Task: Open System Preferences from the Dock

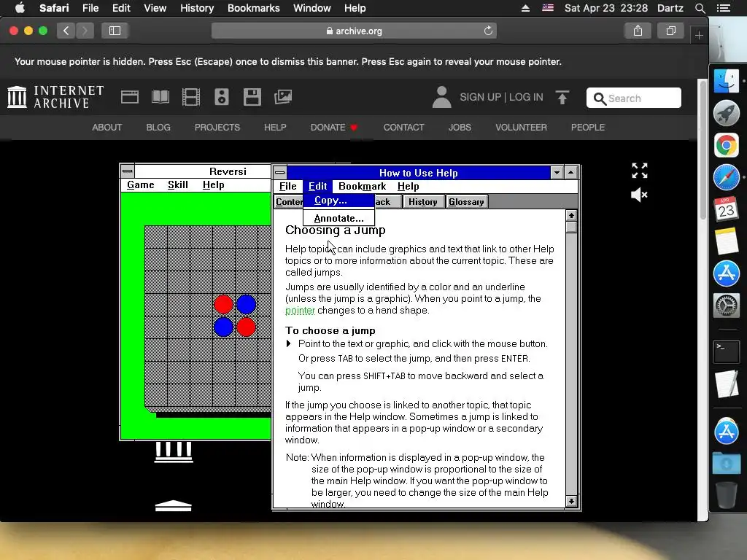Action: (x=726, y=306)
